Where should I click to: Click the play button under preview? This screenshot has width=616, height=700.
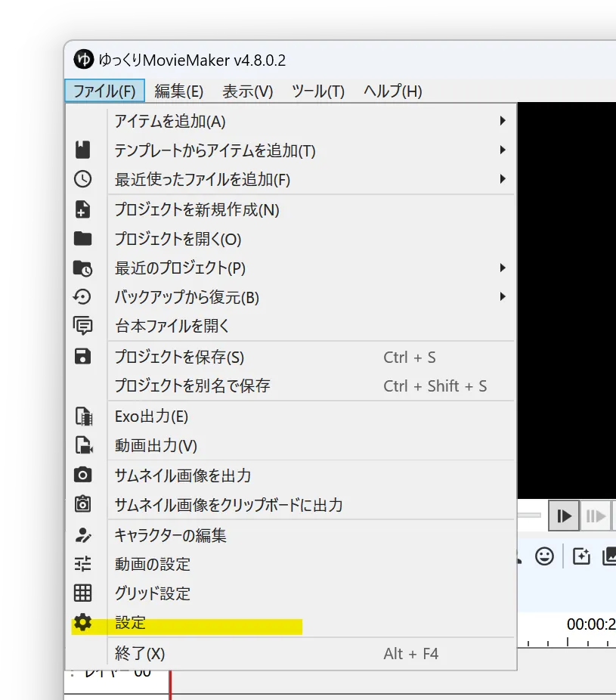pos(564,516)
